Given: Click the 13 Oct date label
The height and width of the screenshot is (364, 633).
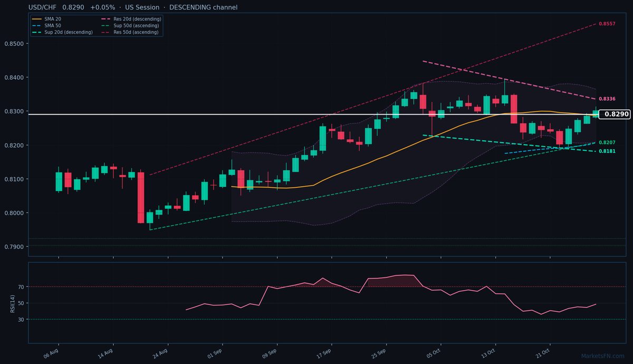Looking at the screenshot, I should [488, 353].
